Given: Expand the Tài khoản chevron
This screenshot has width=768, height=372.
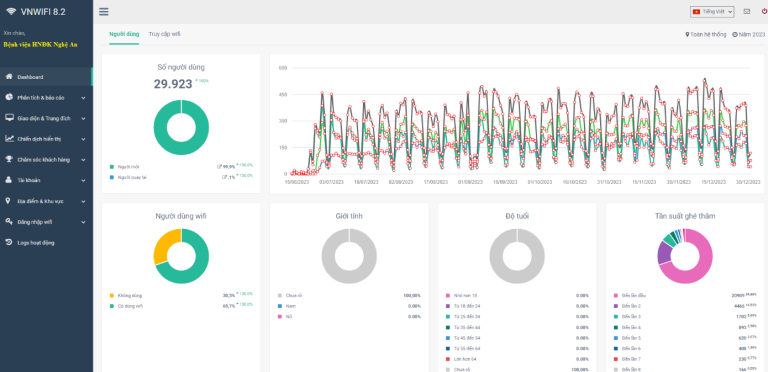Looking at the screenshot, I should tap(83, 181).
